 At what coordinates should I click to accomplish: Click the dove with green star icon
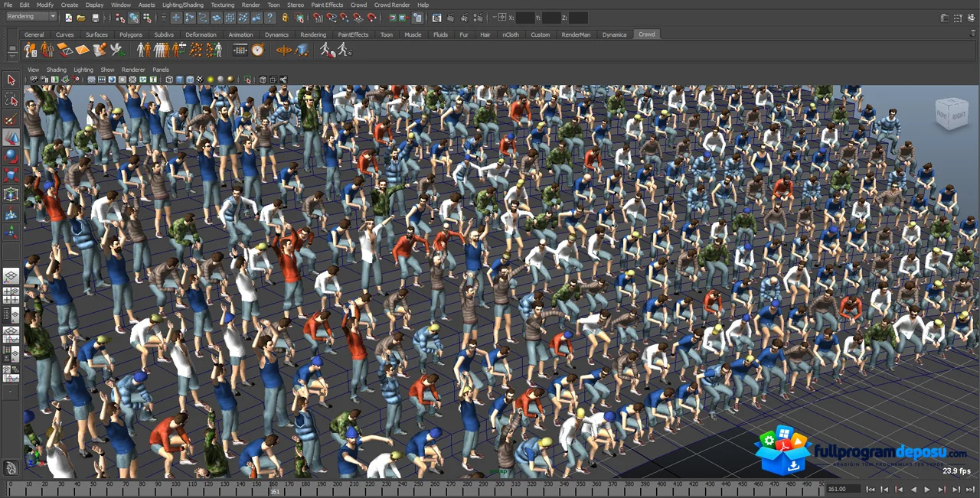coord(117,50)
